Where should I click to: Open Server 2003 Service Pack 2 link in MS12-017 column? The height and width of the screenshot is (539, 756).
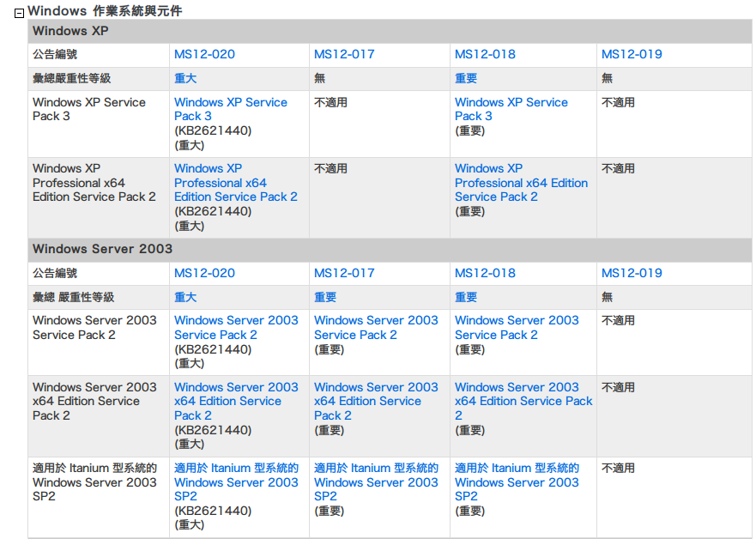click(x=376, y=327)
